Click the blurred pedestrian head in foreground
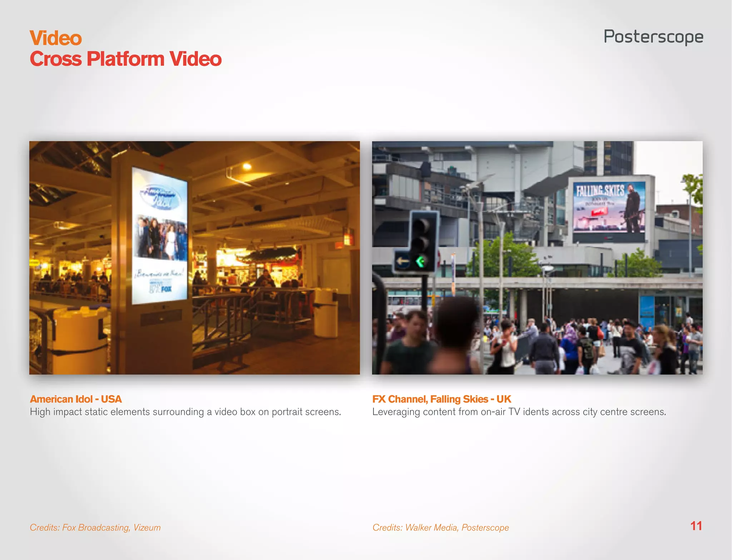 pos(457,322)
